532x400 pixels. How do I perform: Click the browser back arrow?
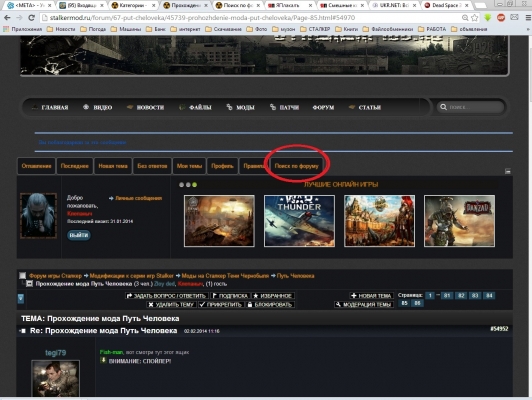pos(7,18)
